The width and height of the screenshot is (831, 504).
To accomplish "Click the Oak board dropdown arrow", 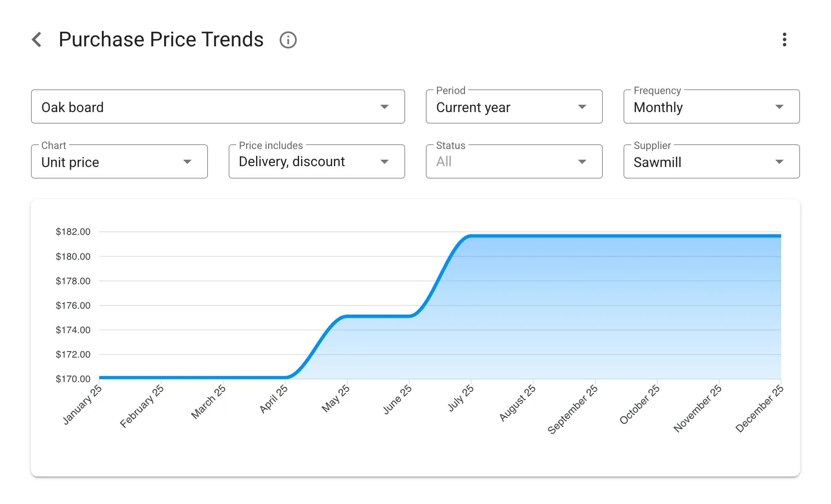I will click(384, 107).
